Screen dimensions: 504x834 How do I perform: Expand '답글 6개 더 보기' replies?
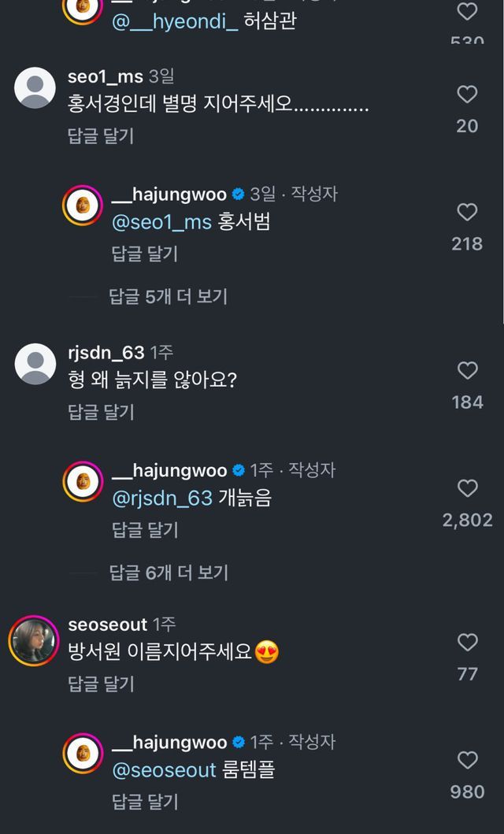click(x=168, y=573)
